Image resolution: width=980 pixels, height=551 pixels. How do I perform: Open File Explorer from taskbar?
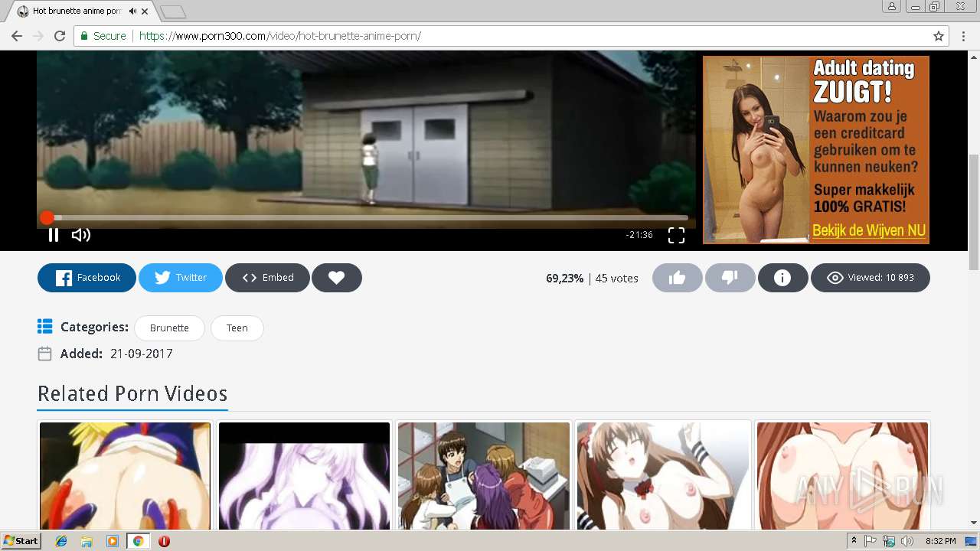tap(87, 541)
